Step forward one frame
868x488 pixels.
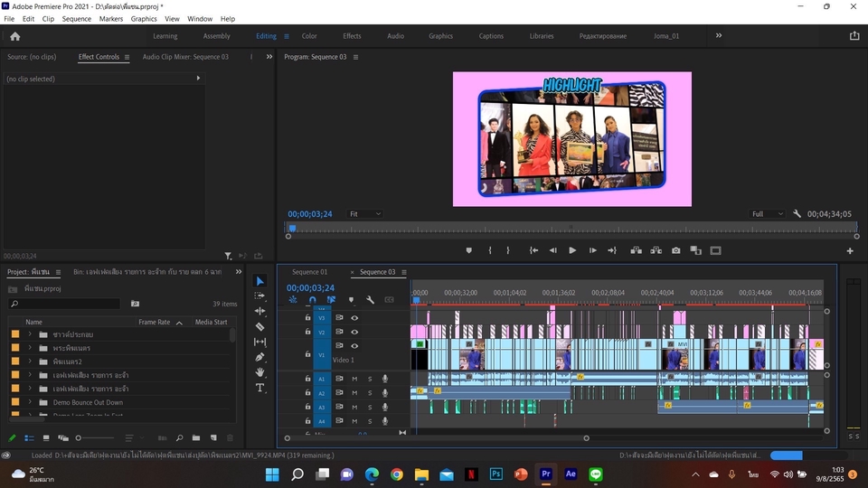[592, 250]
